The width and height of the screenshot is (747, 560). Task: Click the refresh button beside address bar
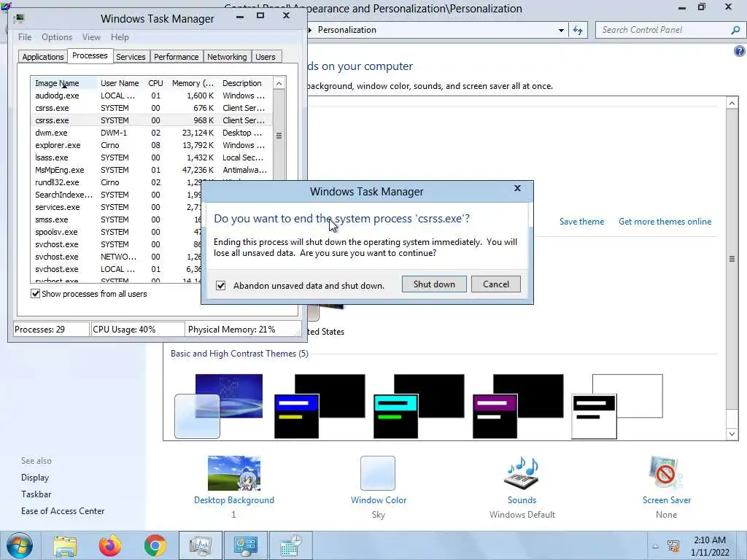point(578,30)
